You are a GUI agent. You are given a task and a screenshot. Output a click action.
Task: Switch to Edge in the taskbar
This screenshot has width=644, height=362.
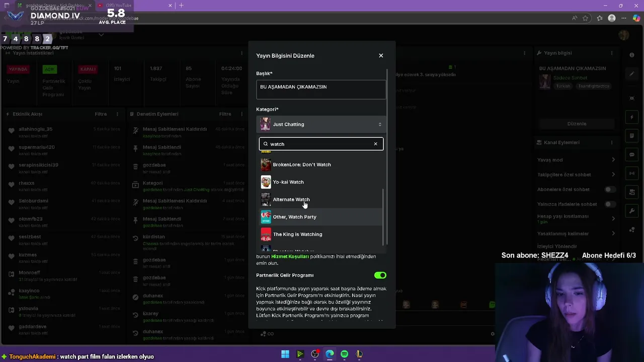pyautogui.click(x=330, y=354)
